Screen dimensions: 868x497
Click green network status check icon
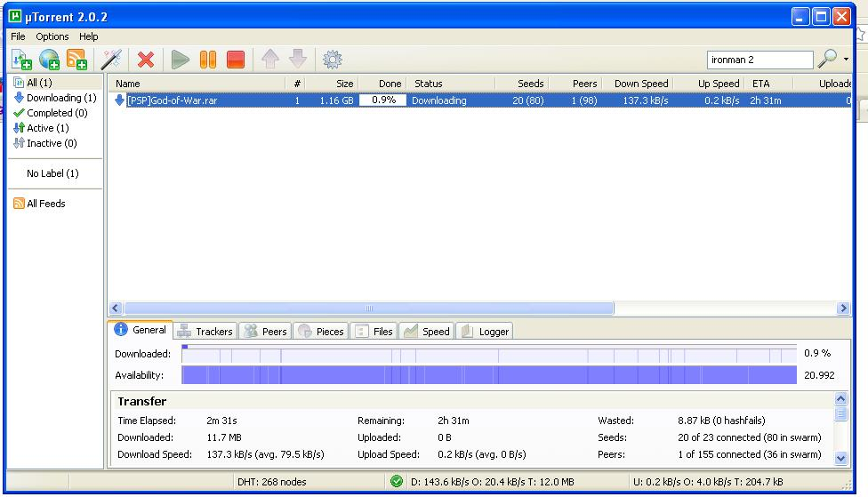[397, 482]
